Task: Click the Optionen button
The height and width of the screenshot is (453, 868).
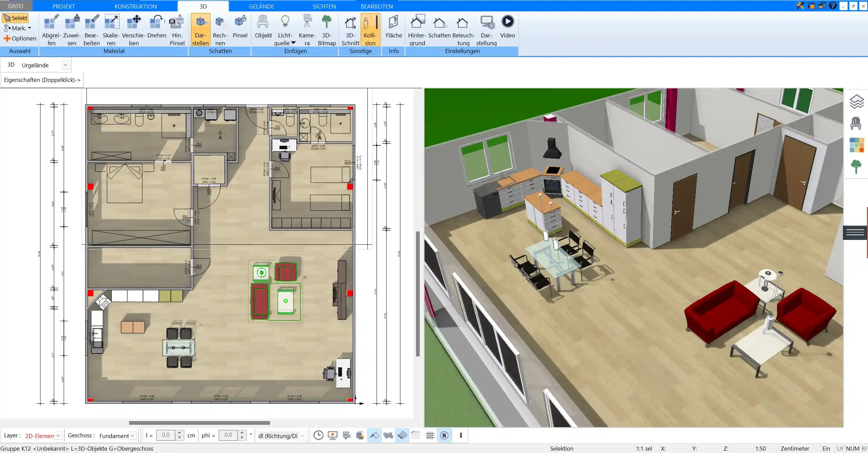Action: (20, 38)
